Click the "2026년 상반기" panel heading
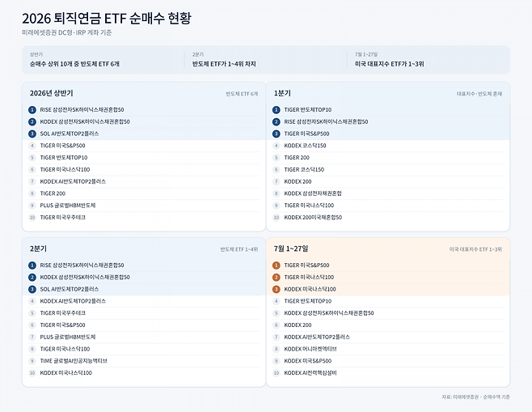The height and width of the screenshot is (412, 532). point(51,93)
